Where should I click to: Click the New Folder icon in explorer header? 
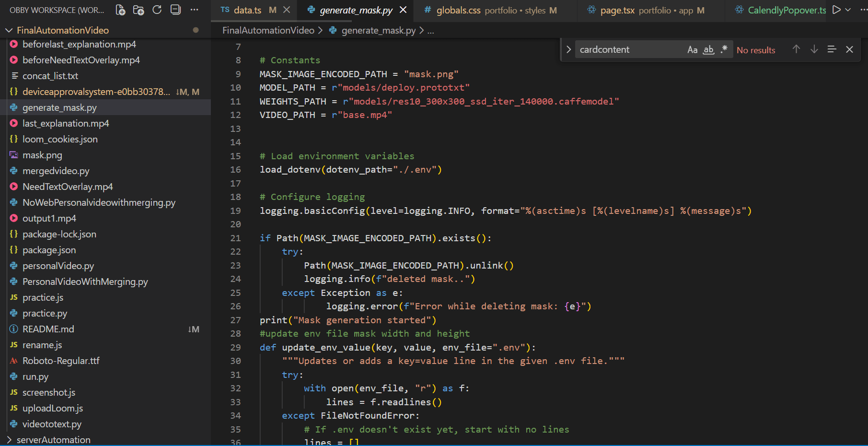139,10
